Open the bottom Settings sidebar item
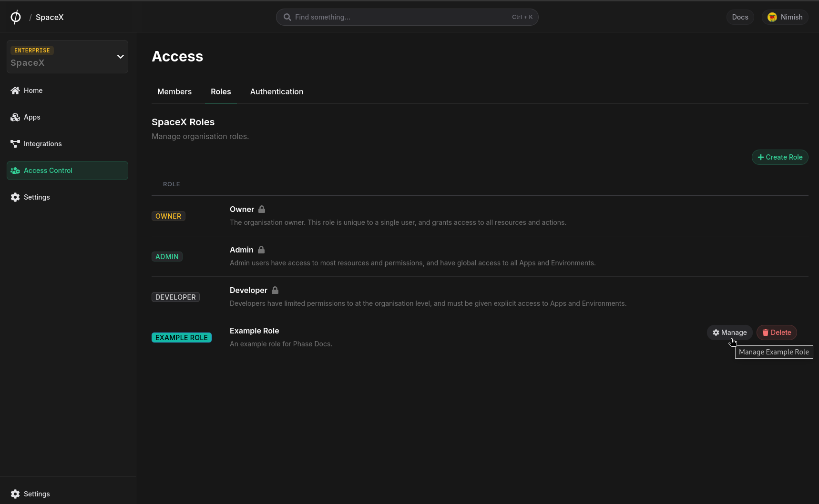The image size is (819, 504). [67, 494]
